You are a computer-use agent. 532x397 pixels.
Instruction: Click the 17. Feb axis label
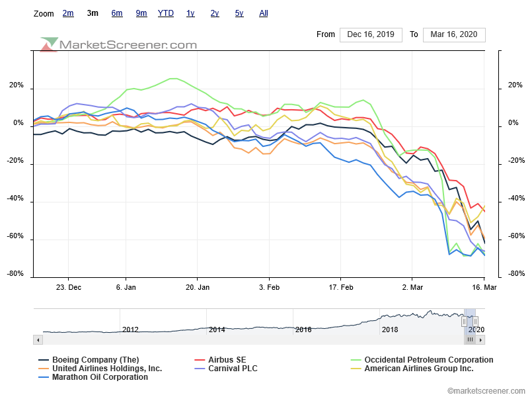[341, 287]
